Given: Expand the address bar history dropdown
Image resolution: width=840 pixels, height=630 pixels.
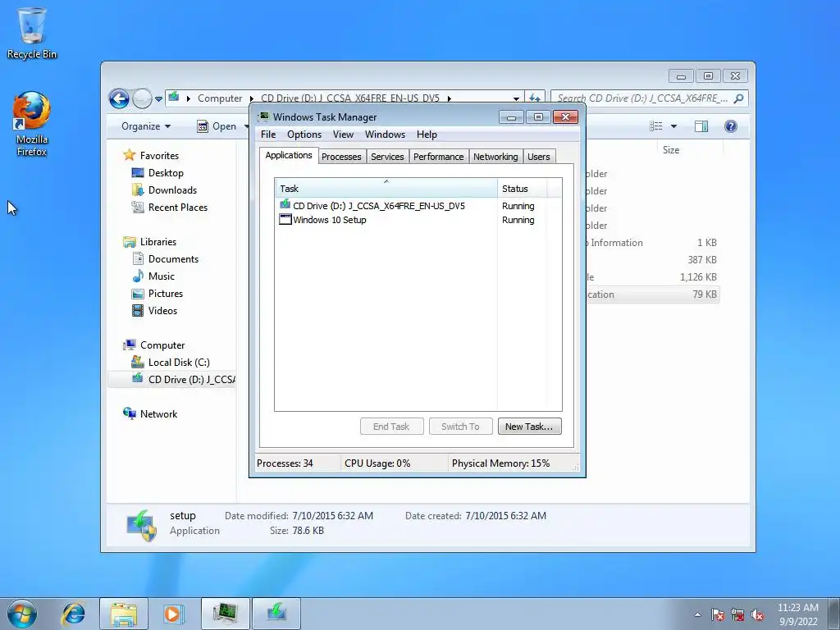Looking at the screenshot, I should [x=516, y=98].
